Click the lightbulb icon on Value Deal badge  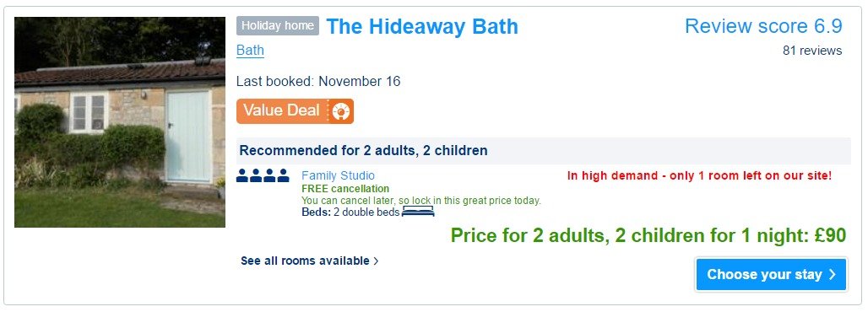click(x=342, y=111)
